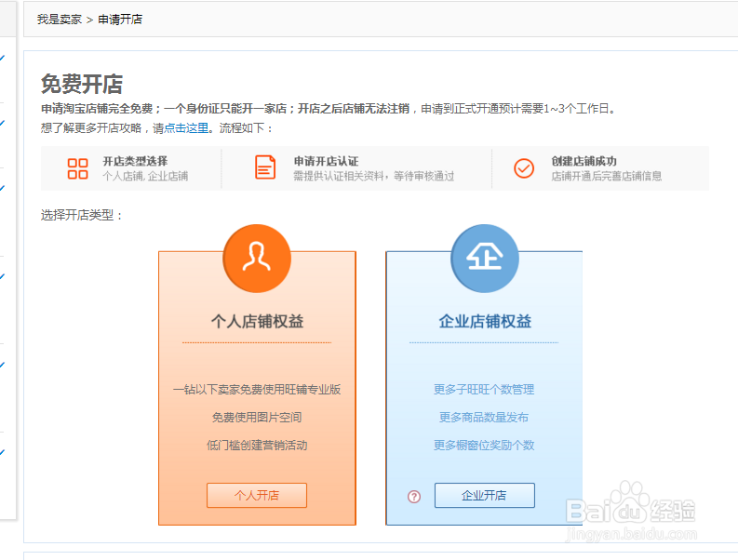738x560 pixels.
Task: Select the 申请开店认证 step label
Action: [326, 161]
